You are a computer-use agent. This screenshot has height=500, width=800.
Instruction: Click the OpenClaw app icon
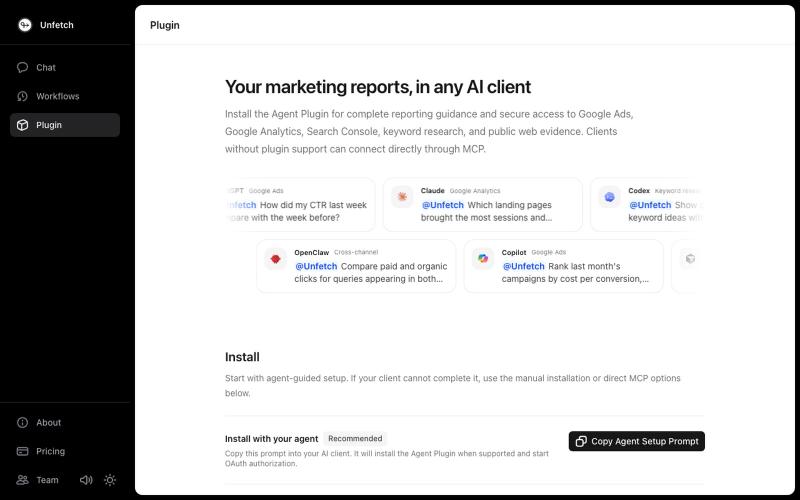[x=276, y=259]
